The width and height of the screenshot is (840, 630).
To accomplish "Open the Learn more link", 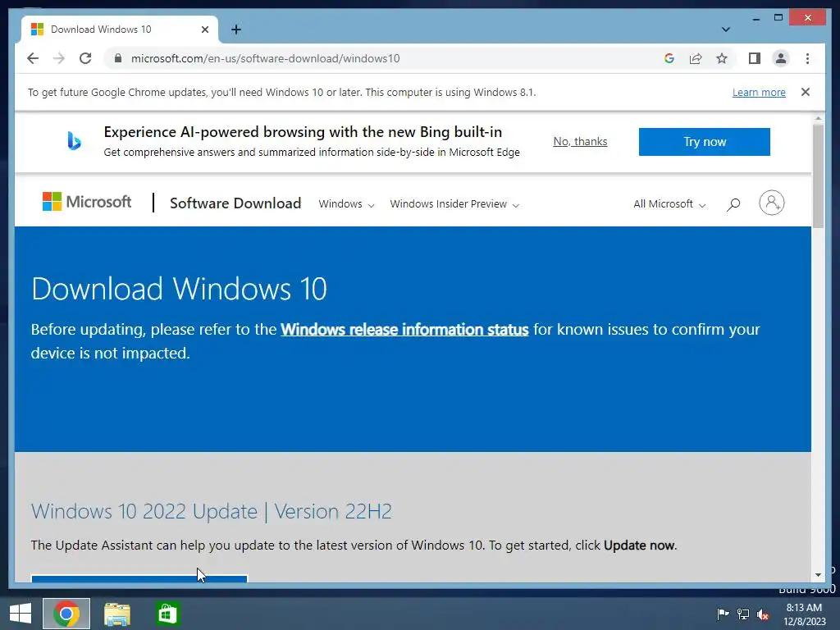I will pyautogui.click(x=759, y=92).
